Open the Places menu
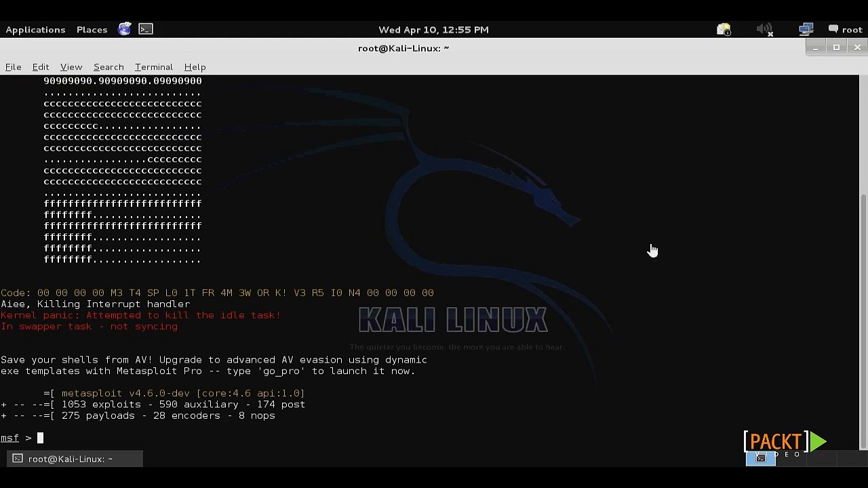The height and width of the screenshot is (488, 868). pyautogui.click(x=92, y=30)
